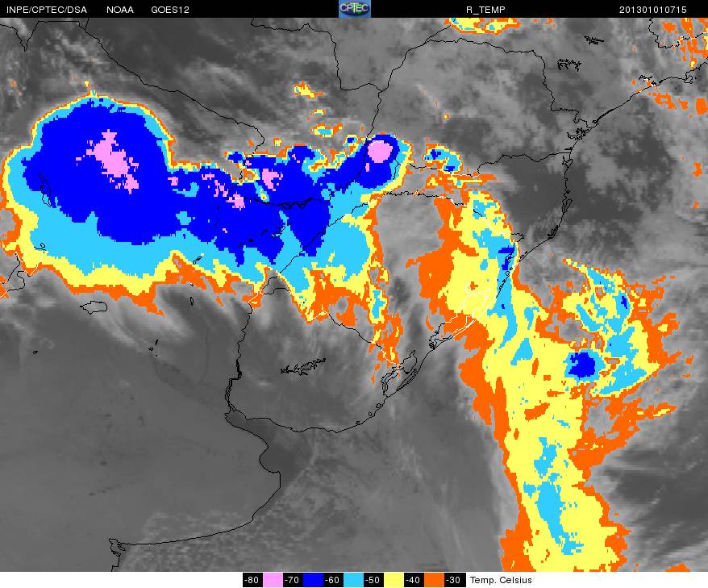Click the -30 value in the legend

point(455,580)
